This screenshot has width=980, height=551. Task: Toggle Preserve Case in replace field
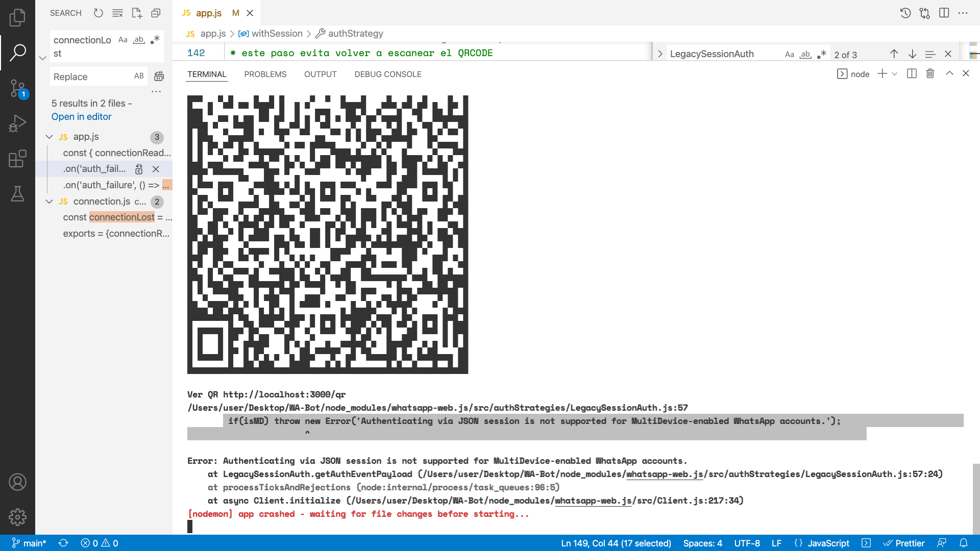(x=139, y=76)
